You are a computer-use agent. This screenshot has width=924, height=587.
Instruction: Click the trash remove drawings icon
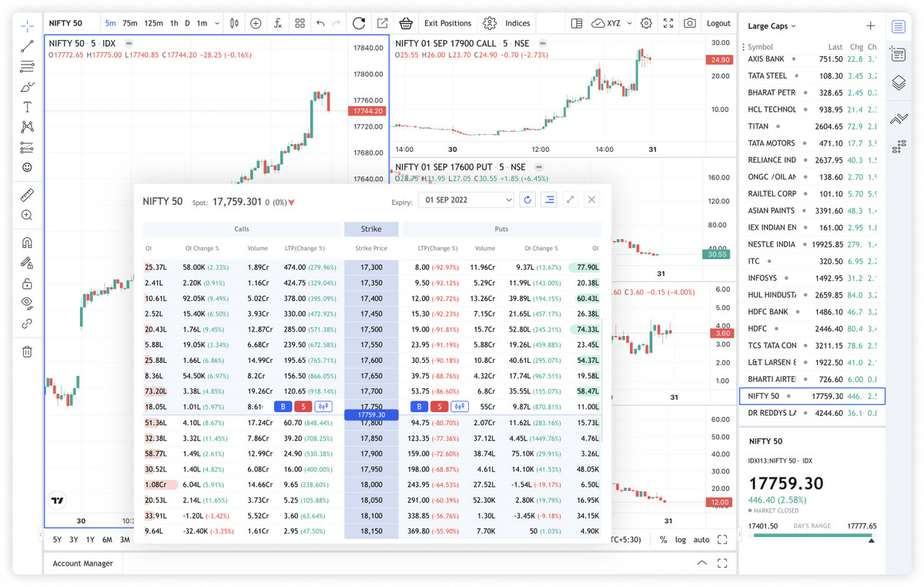tap(27, 352)
